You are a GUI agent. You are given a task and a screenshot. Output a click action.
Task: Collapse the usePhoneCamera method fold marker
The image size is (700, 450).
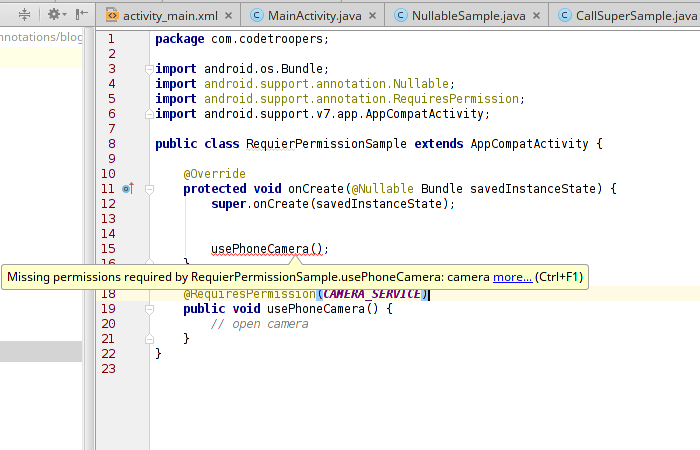click(x=148, y=309)
